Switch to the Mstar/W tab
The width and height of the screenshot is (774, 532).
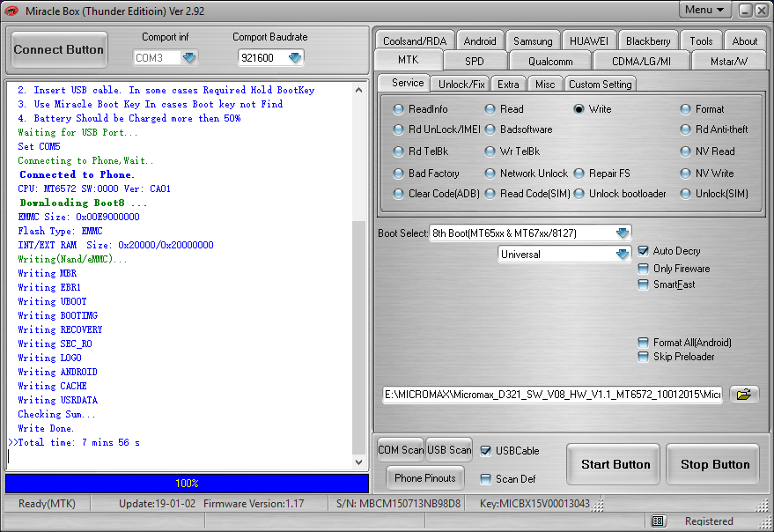pos(728,62)
